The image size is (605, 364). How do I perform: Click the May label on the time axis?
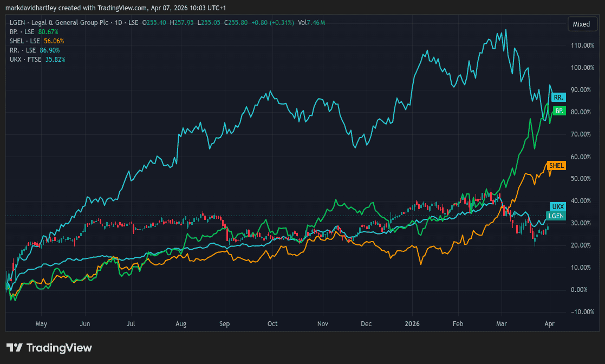click(x=41, y=323)
